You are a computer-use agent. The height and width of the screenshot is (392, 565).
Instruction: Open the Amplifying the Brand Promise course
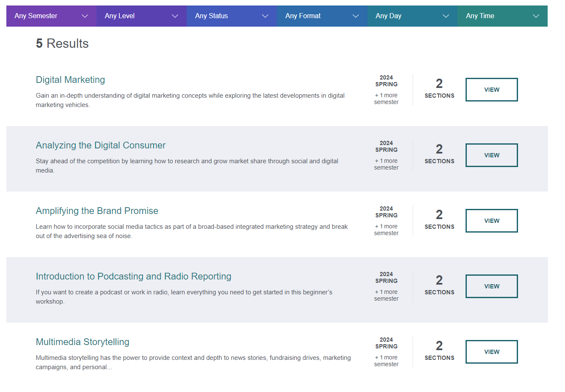point(97,211)
